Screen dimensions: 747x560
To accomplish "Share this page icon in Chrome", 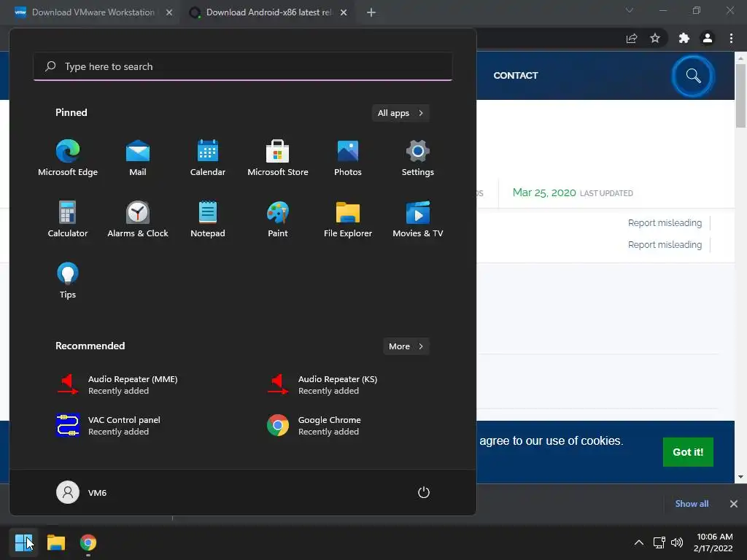I will tap(632, 38).
